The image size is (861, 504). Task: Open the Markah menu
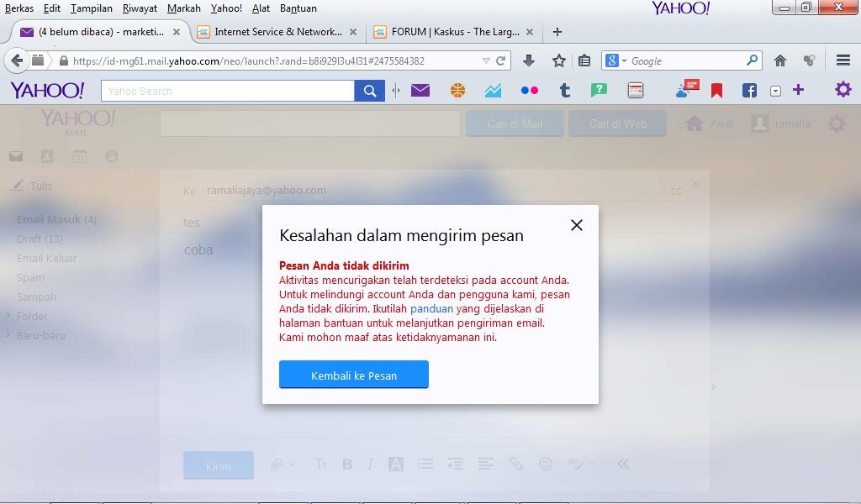point(183,8)
